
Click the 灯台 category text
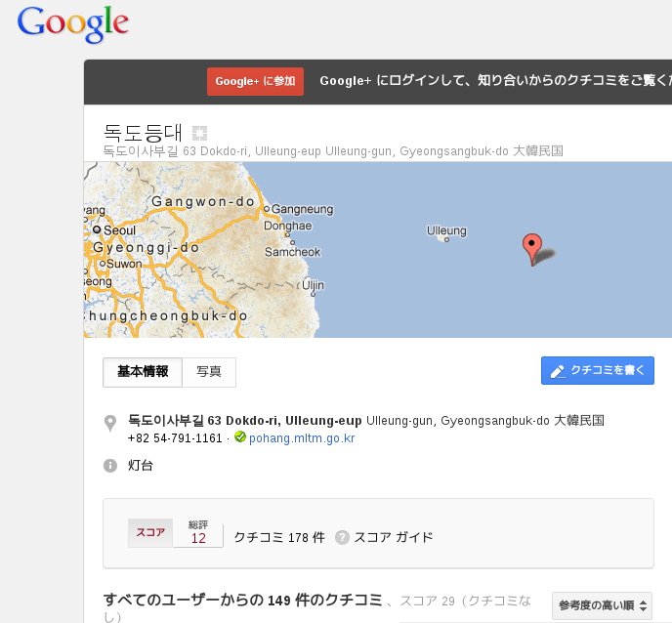[x=140, y=466]
